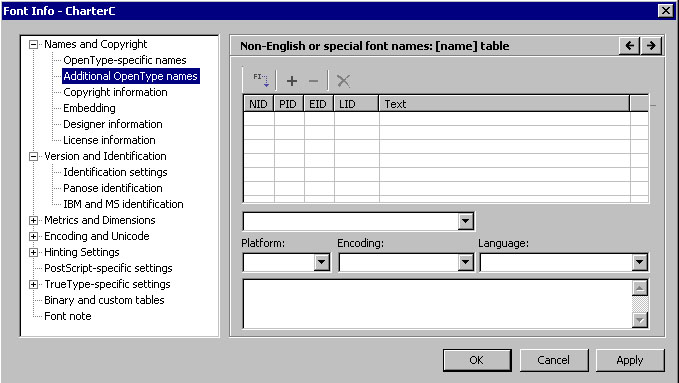679x383 pixels.
Task: Expand the Hinting Settings node
Action: [x=33, y=252]
